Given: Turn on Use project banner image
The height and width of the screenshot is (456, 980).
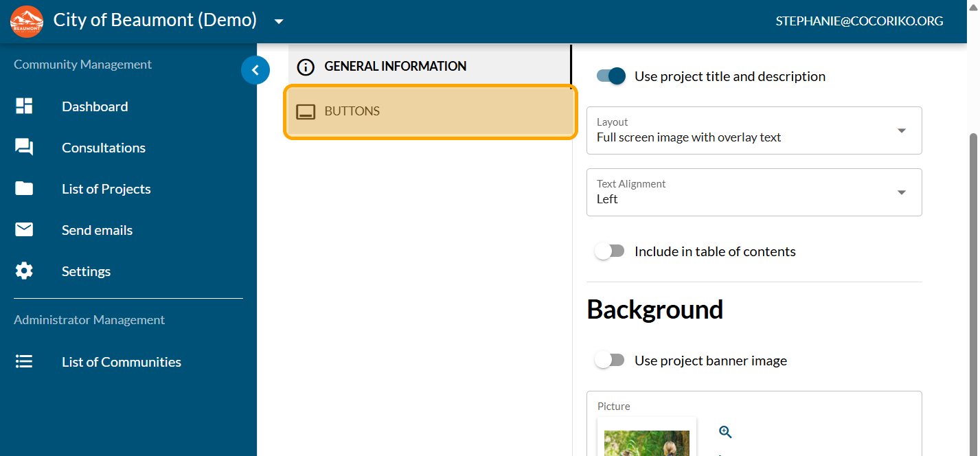Looking at the screenshot, I should pos(610,361).
